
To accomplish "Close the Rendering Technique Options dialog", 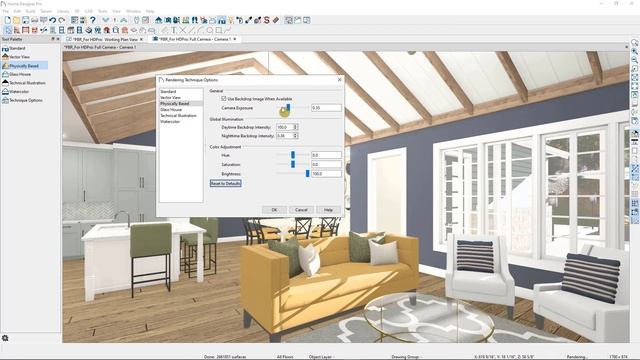I will [340, 80].
